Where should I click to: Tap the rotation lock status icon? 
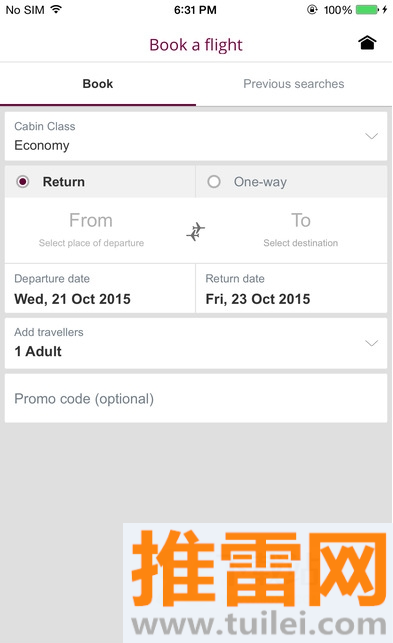[312, 9]
